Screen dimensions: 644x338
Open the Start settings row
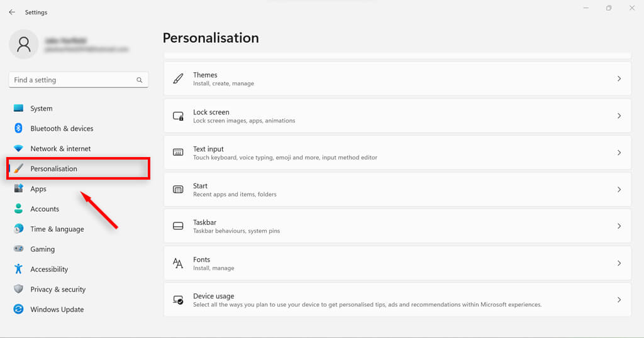point(397,190)
